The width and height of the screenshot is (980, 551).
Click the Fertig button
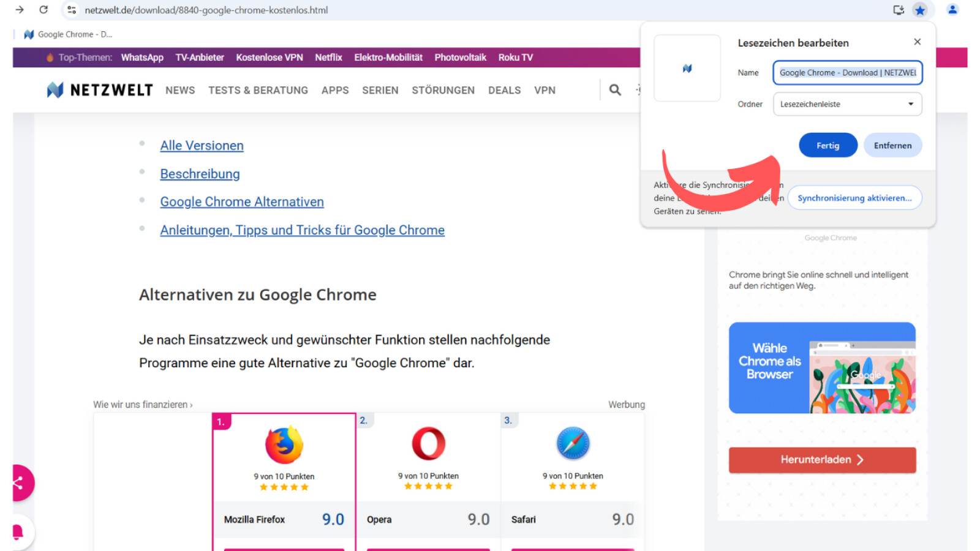pos(827,145)
